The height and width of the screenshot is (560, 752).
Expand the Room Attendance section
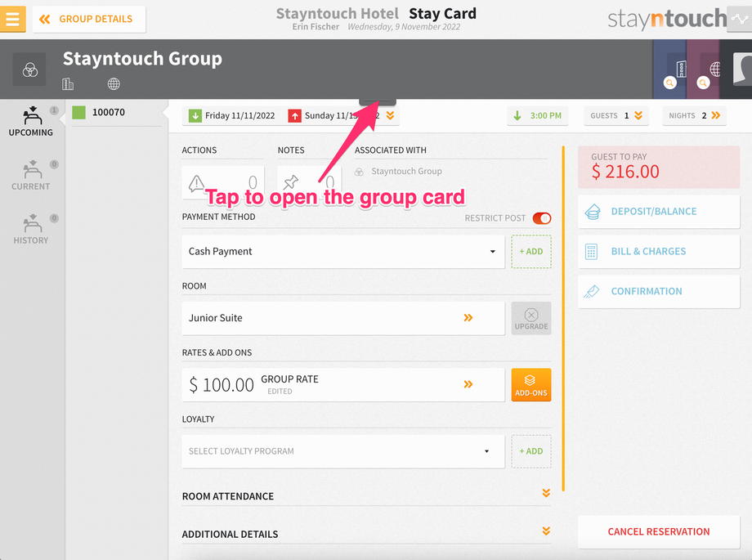tap(546, 493)
